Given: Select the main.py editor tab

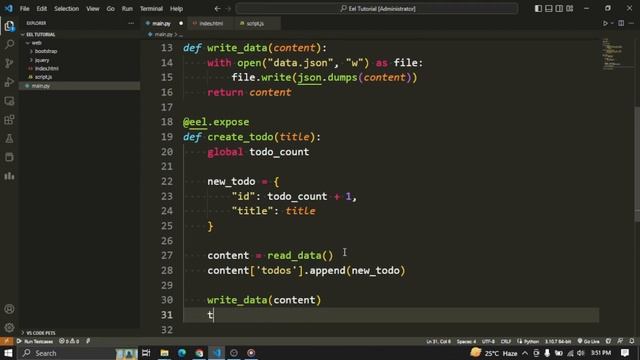Looking at the screenshot, I should pyautogui.click(x=164, y=24).
